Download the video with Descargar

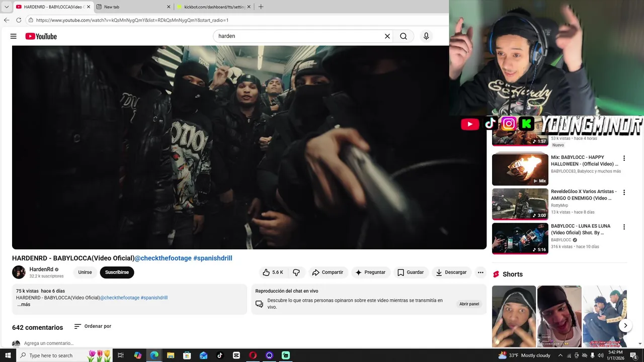click(451, 273)
